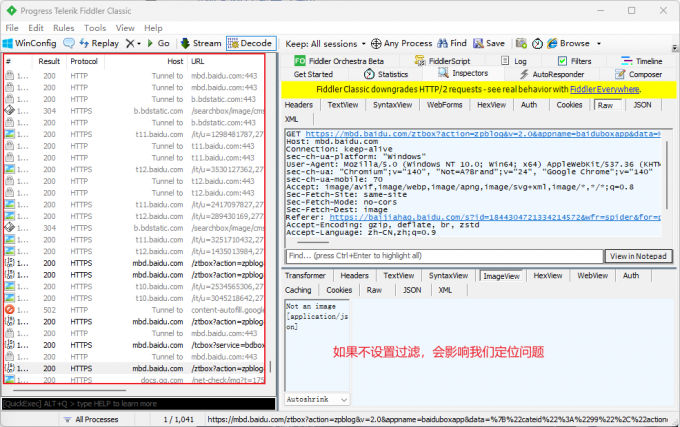
Task: Click the Find binoculars button
Action: pyautogui.click(x=452, y=44)
